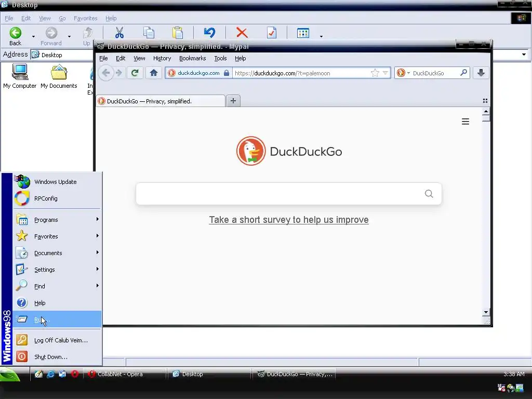Click the Home button in Mypal
Image resolution: width=532 pixels, height=399 pixels.
154,73
